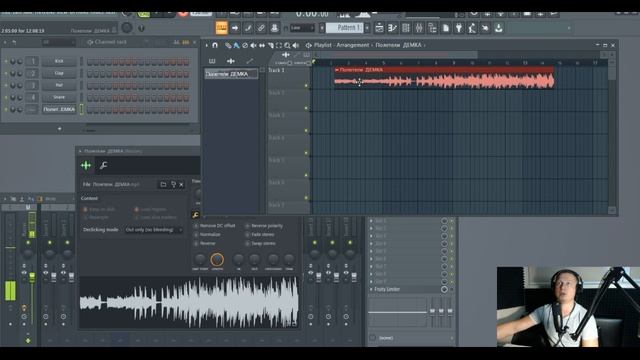Click the arrow icon beside the orange button
640x360 pixels.
235,28
